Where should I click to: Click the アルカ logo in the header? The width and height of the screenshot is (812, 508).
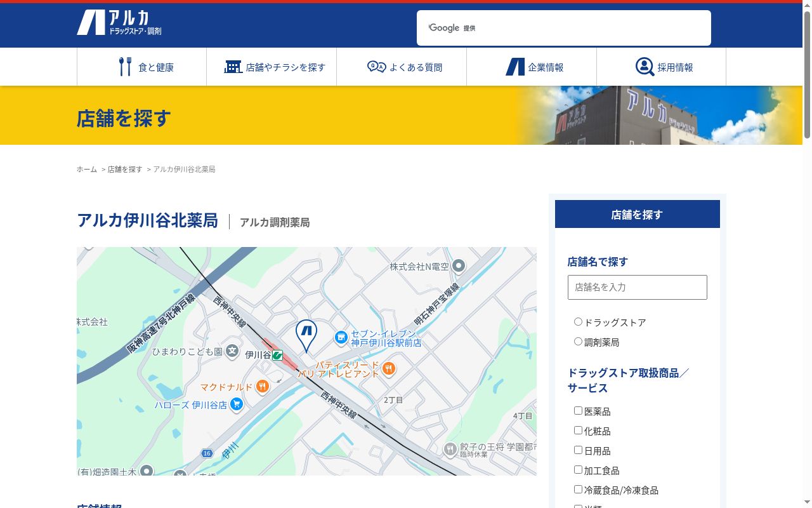click(x=119, y=23)
